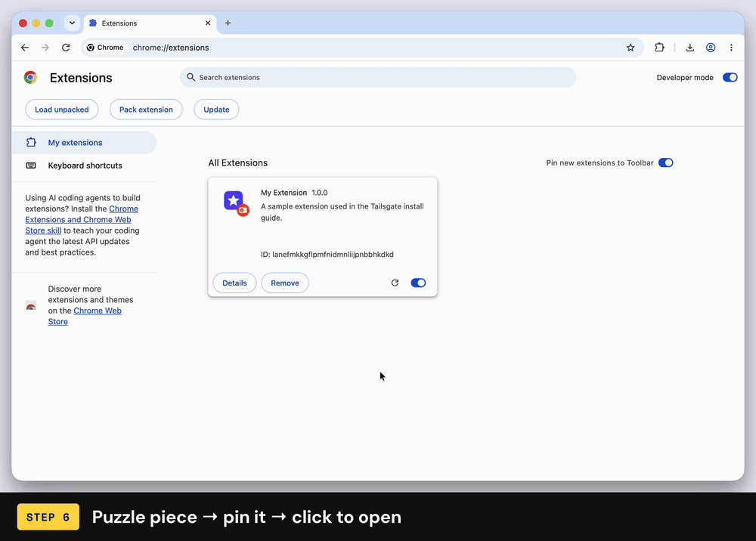Remove My Extension
The height and width of the screenshot is (541, 756).
tap(285, 283)
